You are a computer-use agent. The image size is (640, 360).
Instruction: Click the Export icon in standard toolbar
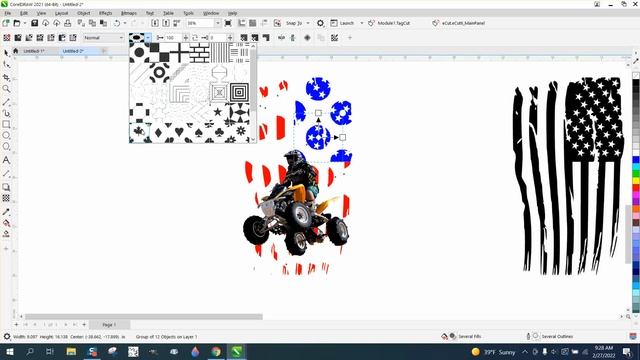pyautogui.click(x=166, y=23)
